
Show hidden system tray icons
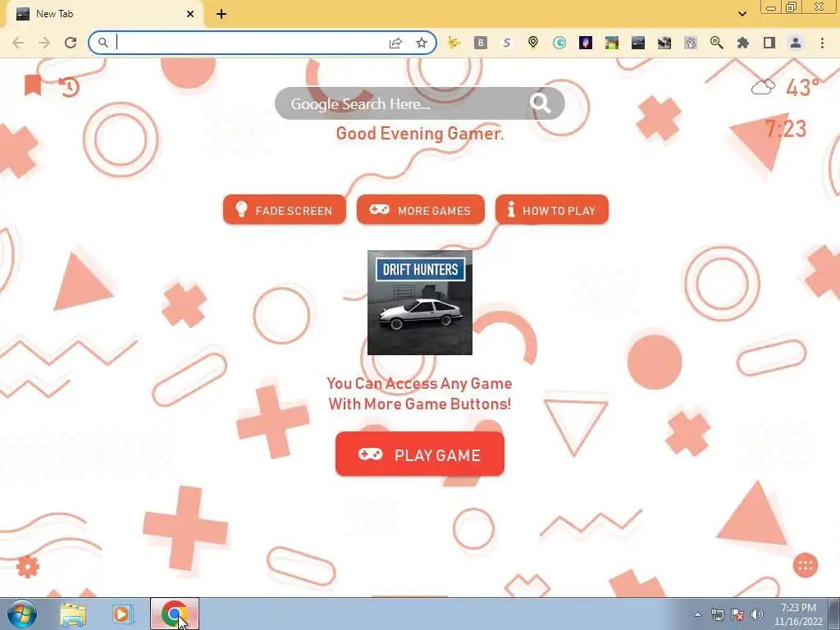(x=697, y=614)
